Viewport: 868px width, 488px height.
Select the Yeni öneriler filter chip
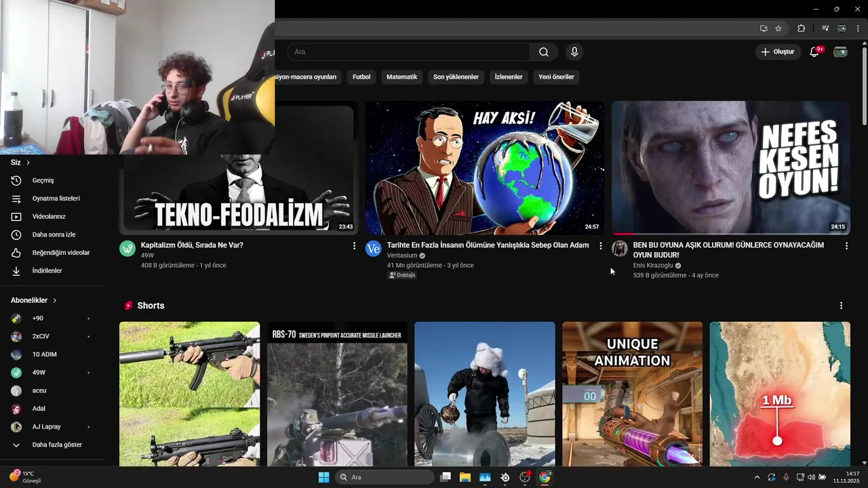pos(556,77)
